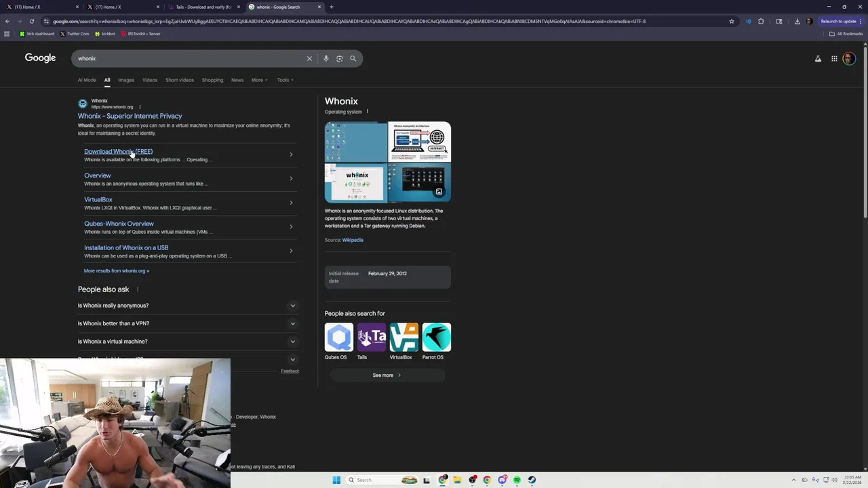
Task: Expand the VirtualBox sitelink arrow
Action: point(291,203)
